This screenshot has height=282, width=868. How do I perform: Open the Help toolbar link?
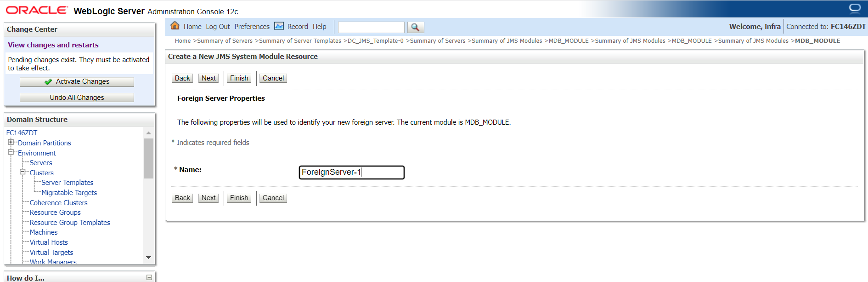click(x=320, y=27)
